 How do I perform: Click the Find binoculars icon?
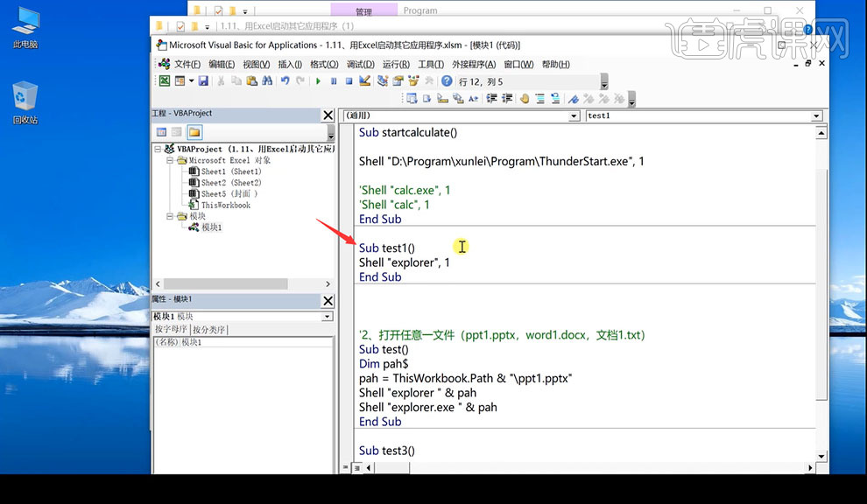coord(267,81)
